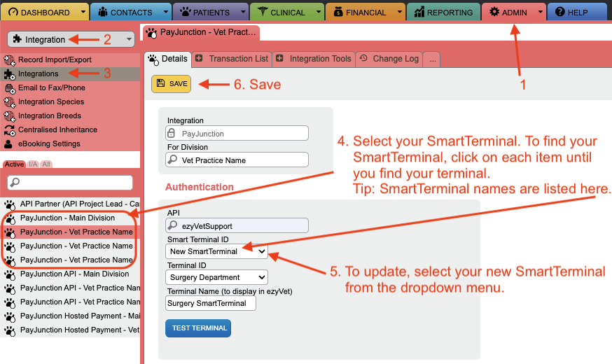Open the Help menu tab
Image resolution: width=612 pixels, height=364 pixels.
pos(577,12)
